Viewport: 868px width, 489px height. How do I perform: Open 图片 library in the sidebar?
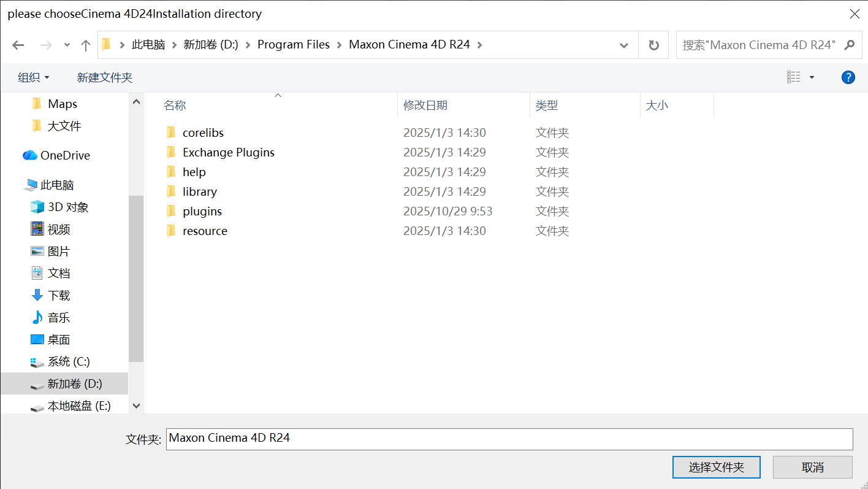[59, 252]
